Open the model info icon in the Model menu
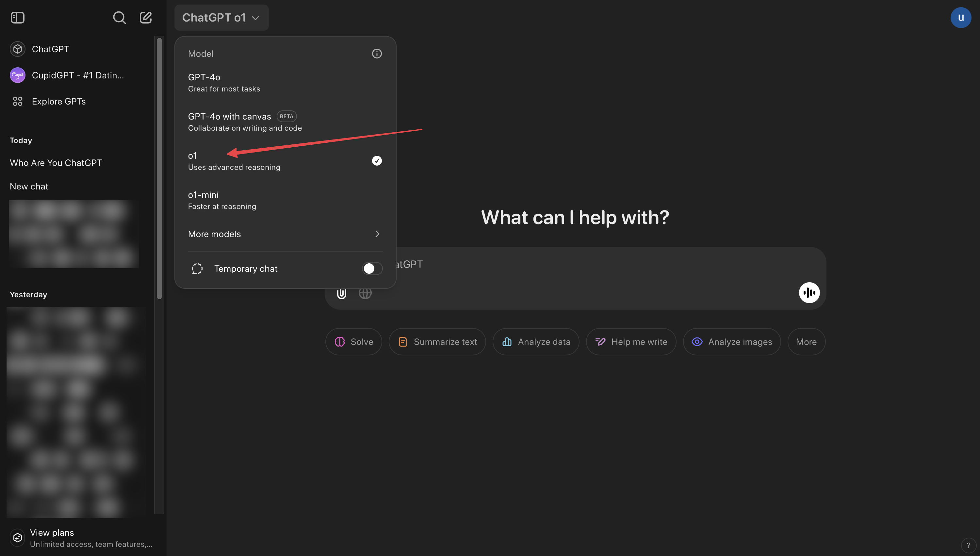Screen dimensions: 980x556 point(377,54)
